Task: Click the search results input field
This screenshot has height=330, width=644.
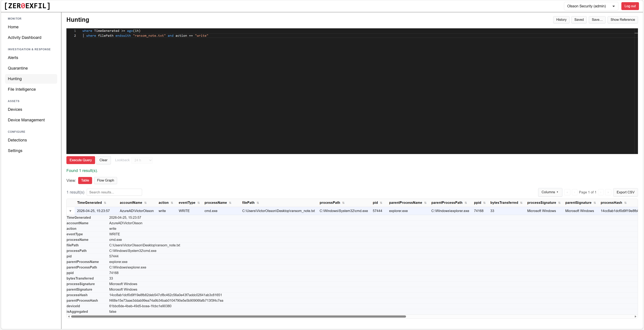Action: [x=114, y=192]
